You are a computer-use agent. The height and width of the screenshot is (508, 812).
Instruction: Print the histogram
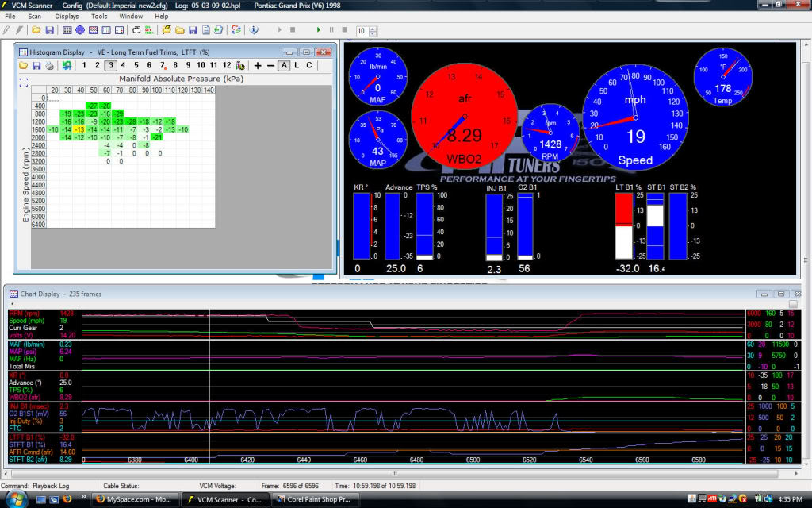49,65
